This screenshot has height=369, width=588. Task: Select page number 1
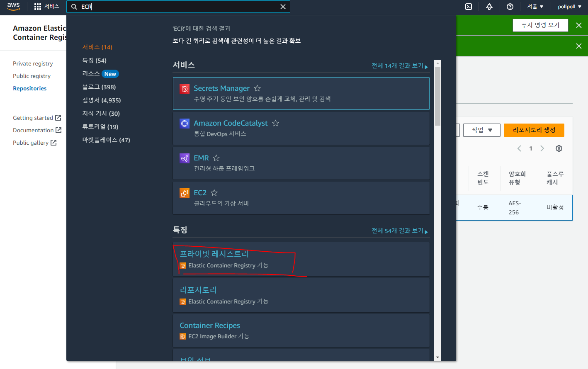point(531,148)
